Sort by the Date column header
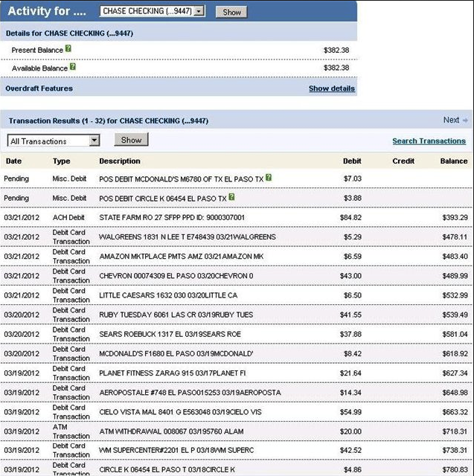 pos(13,161)
